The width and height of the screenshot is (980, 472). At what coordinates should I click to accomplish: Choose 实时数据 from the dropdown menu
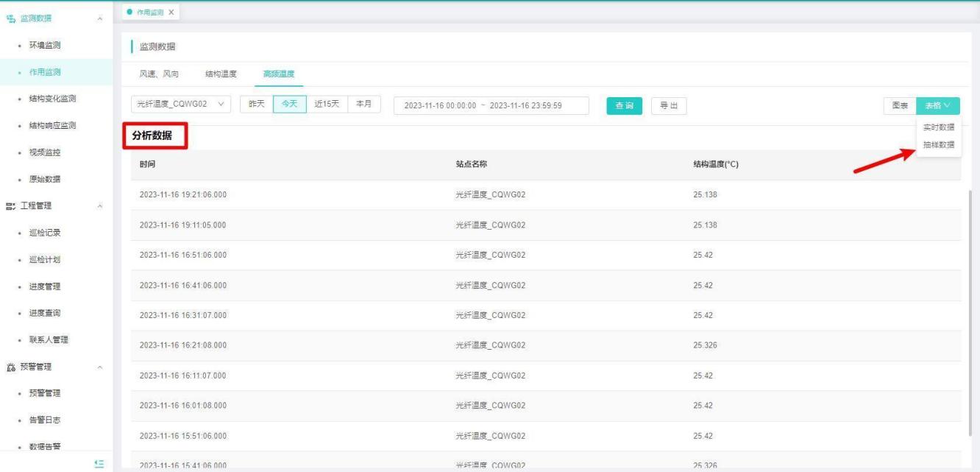point(938,127)
